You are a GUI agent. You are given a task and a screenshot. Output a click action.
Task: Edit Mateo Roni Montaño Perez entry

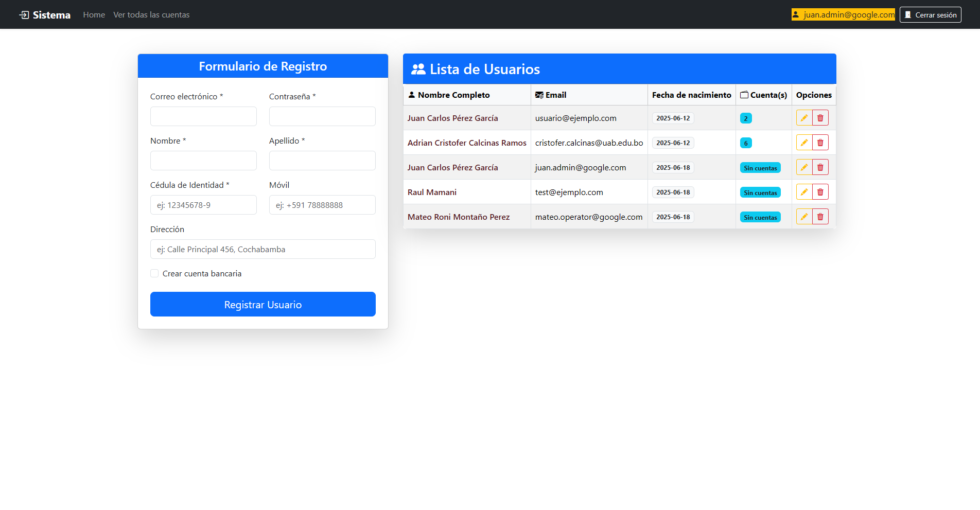point(804,217)
